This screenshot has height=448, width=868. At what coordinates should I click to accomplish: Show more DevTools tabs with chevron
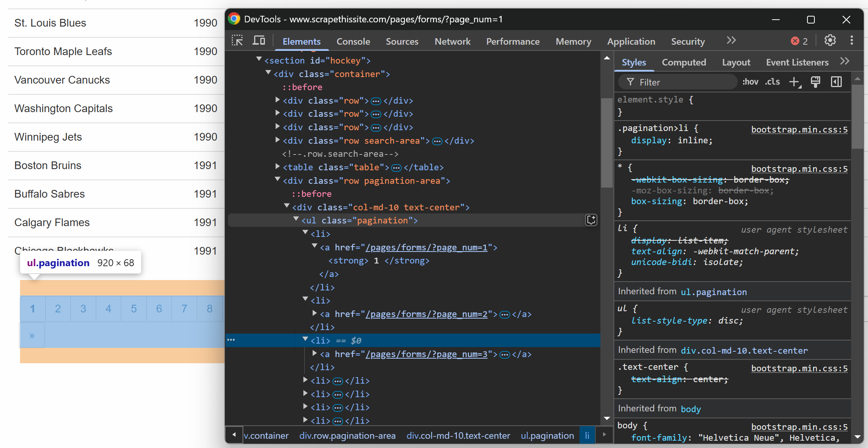tap(731, 40)
